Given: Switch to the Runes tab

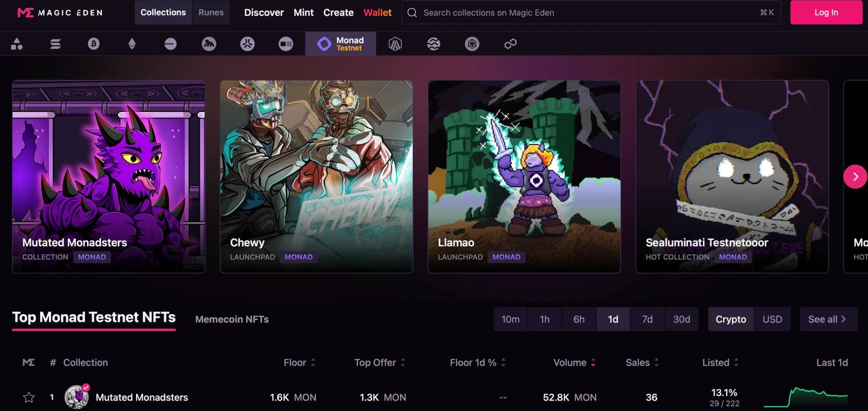Looking at the screenshot, I should pos(211,12).
